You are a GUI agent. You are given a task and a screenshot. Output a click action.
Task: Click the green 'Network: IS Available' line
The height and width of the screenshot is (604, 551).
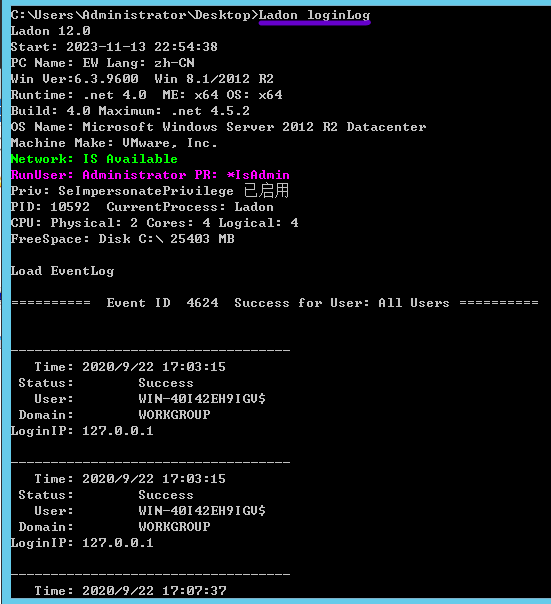94,159
